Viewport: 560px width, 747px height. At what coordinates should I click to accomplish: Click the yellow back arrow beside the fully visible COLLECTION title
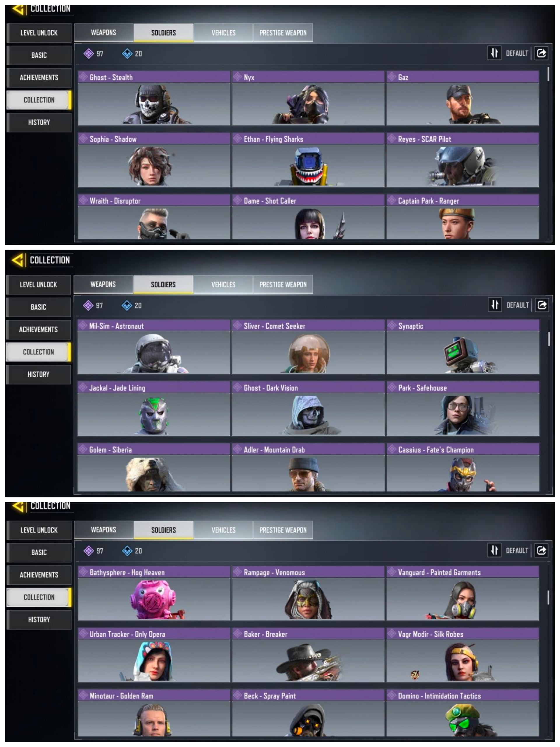coord(17,260)
